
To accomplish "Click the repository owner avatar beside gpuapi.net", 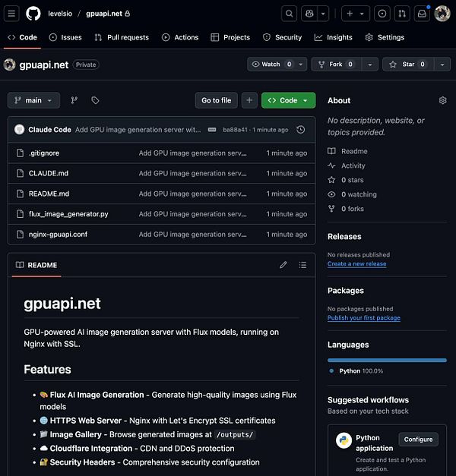I will [x=9, y=65].
